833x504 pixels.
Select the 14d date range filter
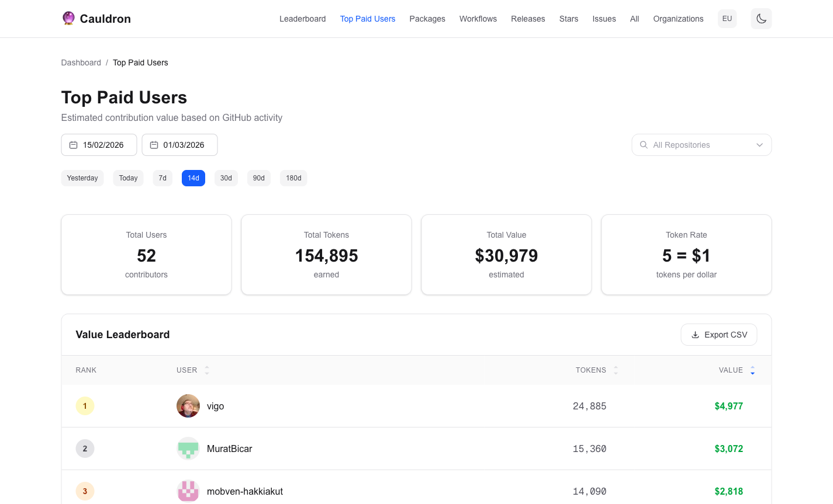click(x=193, y=178)
